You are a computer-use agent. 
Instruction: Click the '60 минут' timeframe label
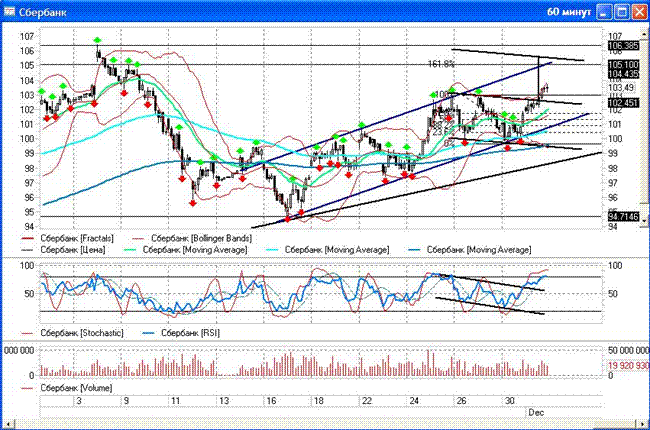[x=568, y=12]
